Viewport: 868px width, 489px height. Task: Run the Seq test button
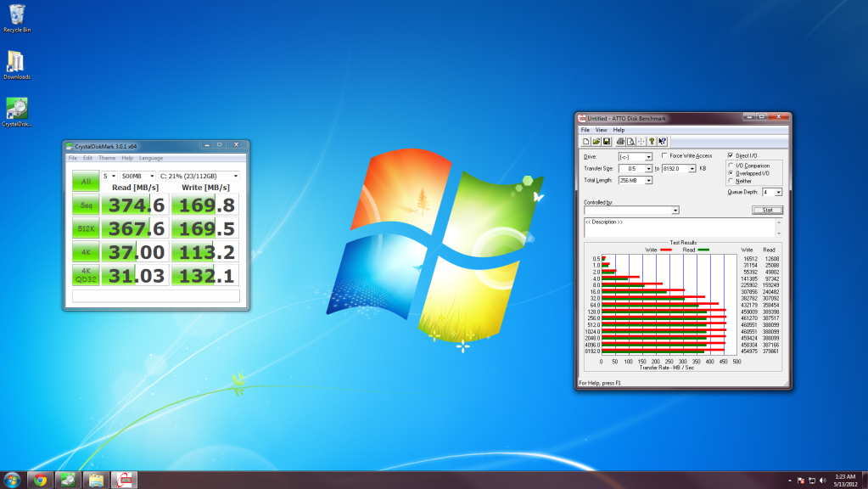(86, 205)
